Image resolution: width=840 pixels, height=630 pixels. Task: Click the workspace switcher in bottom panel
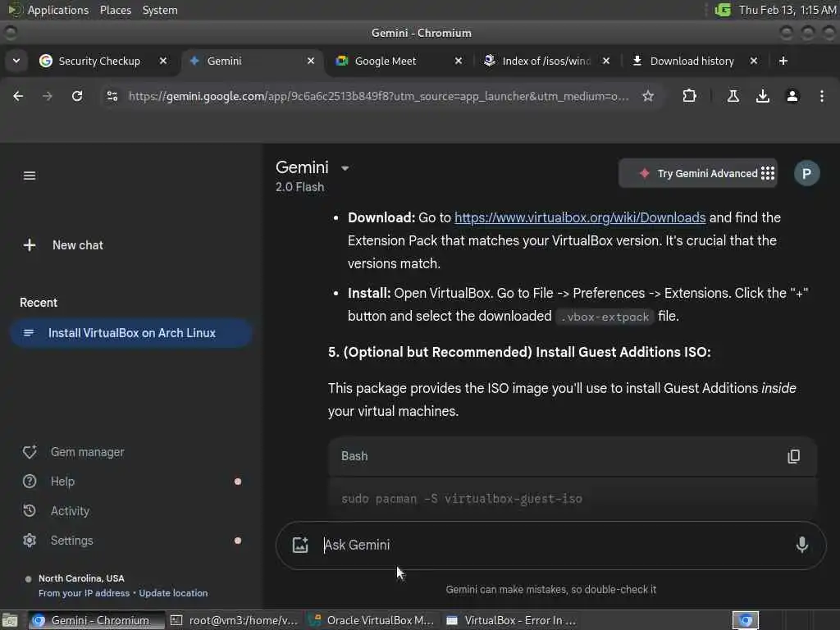tap(745, 620)
